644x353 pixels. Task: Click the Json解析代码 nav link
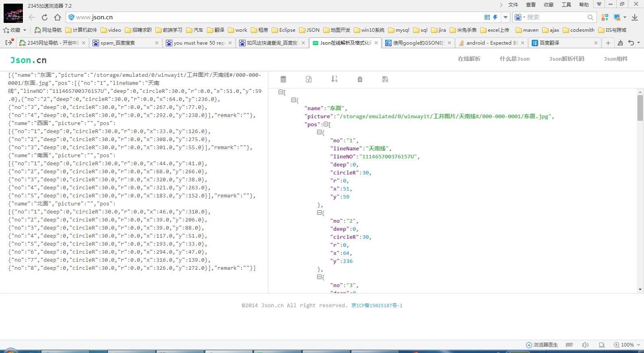point(566,59)
